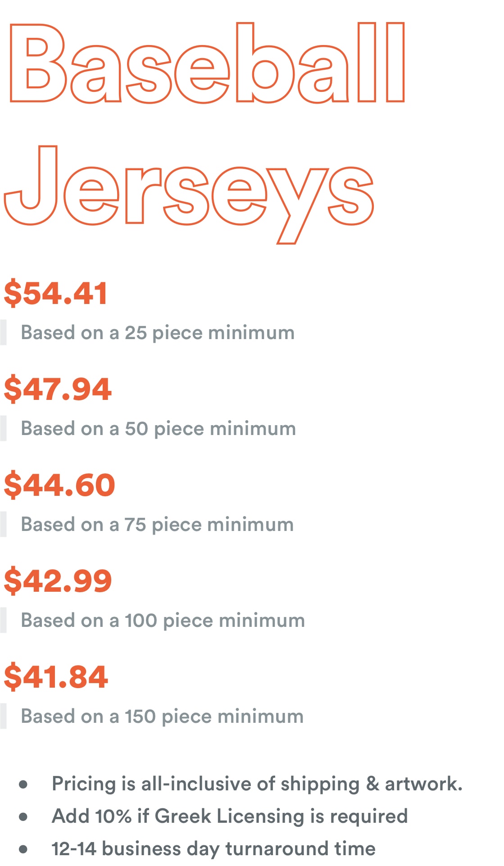Select the $41.84 price
This screenshot has height=866, width=504.
click(x=56, y=677)
